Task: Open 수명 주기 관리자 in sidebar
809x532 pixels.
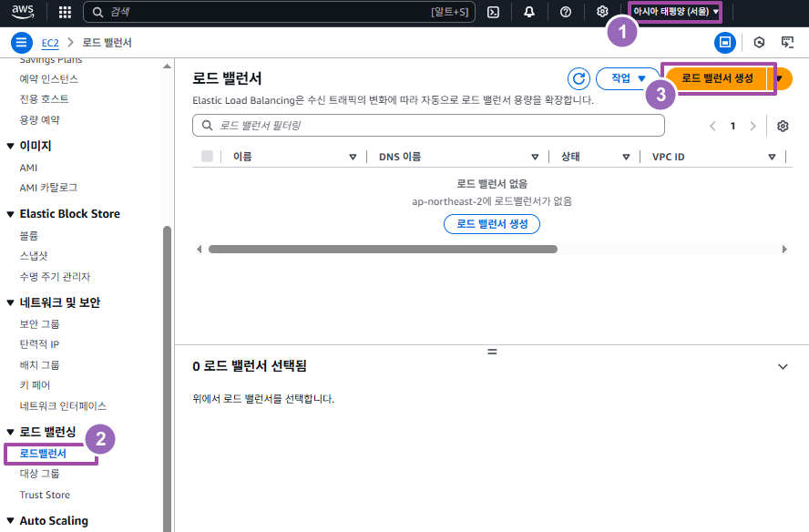Action: coord(55,277)
